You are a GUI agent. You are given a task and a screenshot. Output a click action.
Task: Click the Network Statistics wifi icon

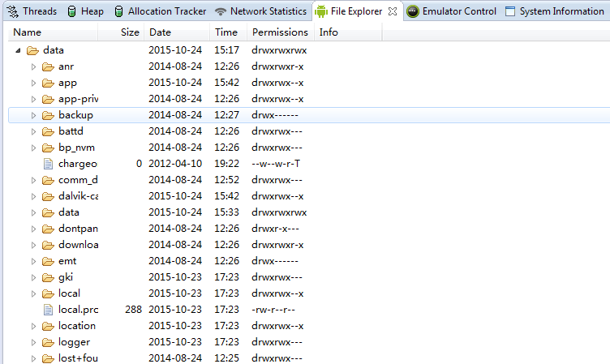coord(221,11)
